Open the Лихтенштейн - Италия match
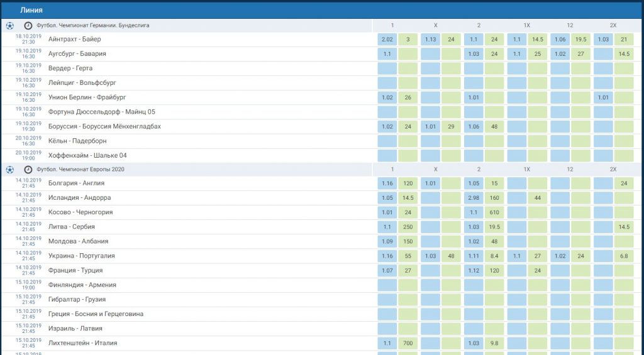644x355 pixels. pos(82,343)
